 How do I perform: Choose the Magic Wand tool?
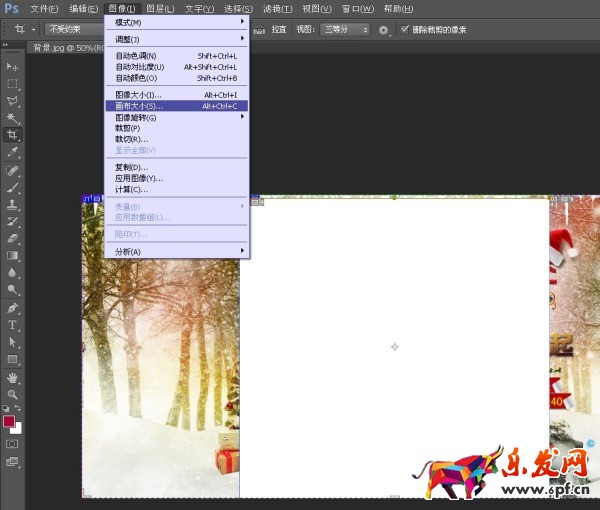pyautogui.click(x=13, y=118)
